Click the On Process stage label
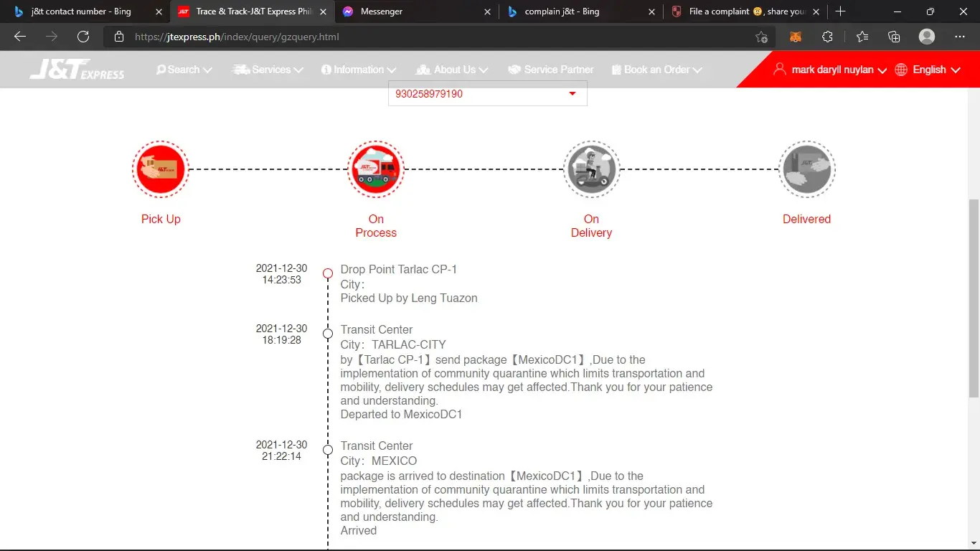This screenshot has width=980, height=551. point(376,226)
